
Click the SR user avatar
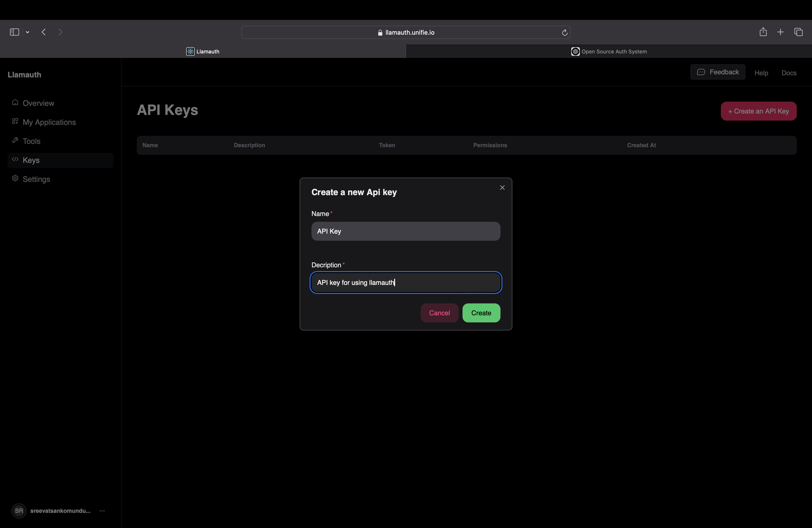(x=19, y=511)
